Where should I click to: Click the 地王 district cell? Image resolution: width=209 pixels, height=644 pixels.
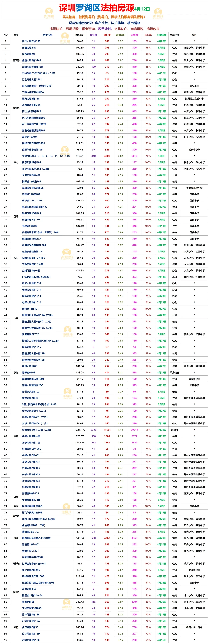(x=16, y=318)
